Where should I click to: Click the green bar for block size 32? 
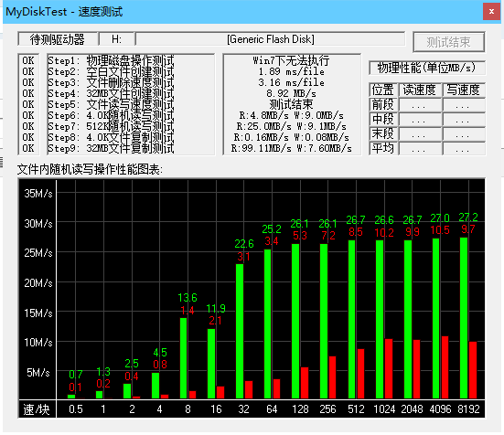240,331
